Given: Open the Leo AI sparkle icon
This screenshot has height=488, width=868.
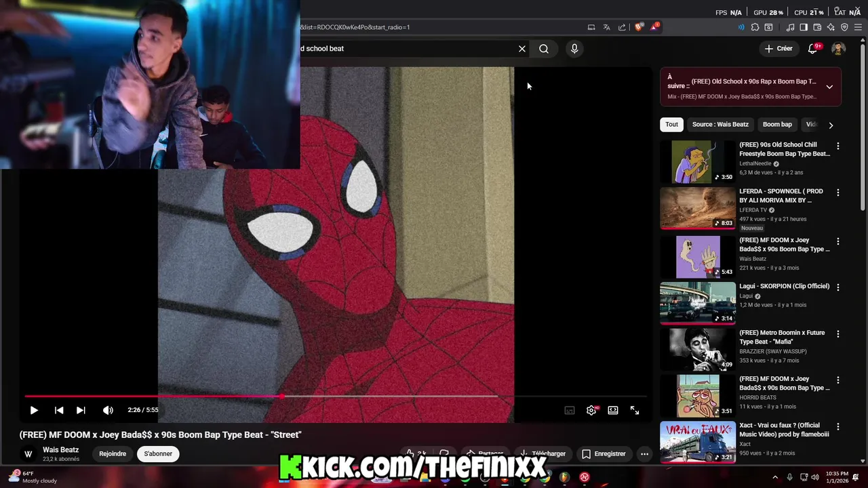Looking at the screenshot, I should [x=831, y=27].
